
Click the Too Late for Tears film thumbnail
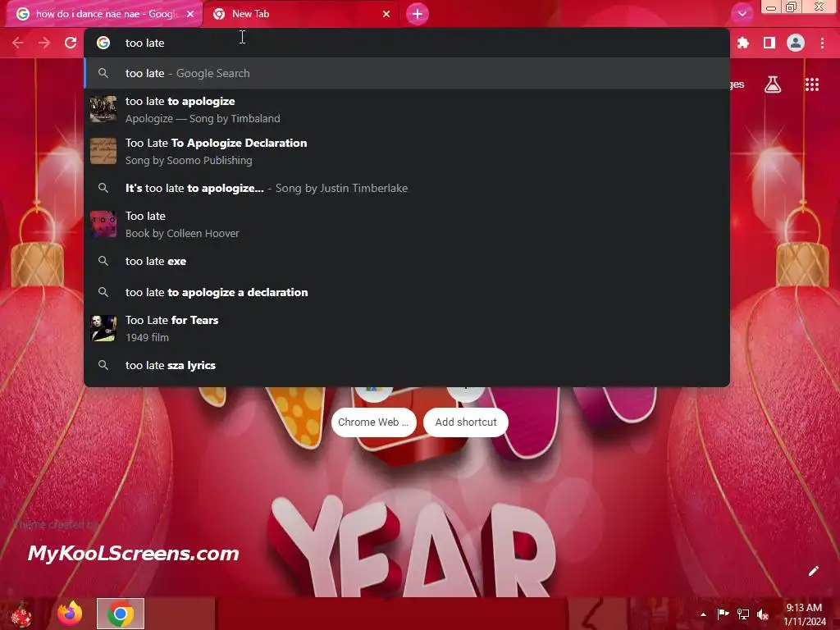pyautogui.click(x=103, y=328)
